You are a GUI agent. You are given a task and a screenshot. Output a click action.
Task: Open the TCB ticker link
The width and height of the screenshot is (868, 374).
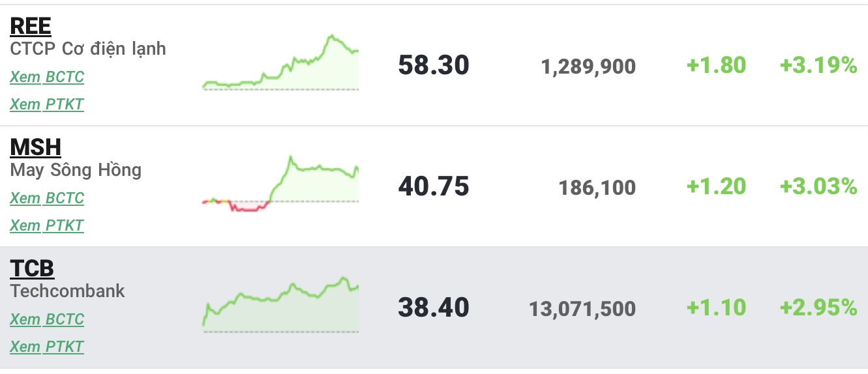pyautogui.click(x=32, y=268)
